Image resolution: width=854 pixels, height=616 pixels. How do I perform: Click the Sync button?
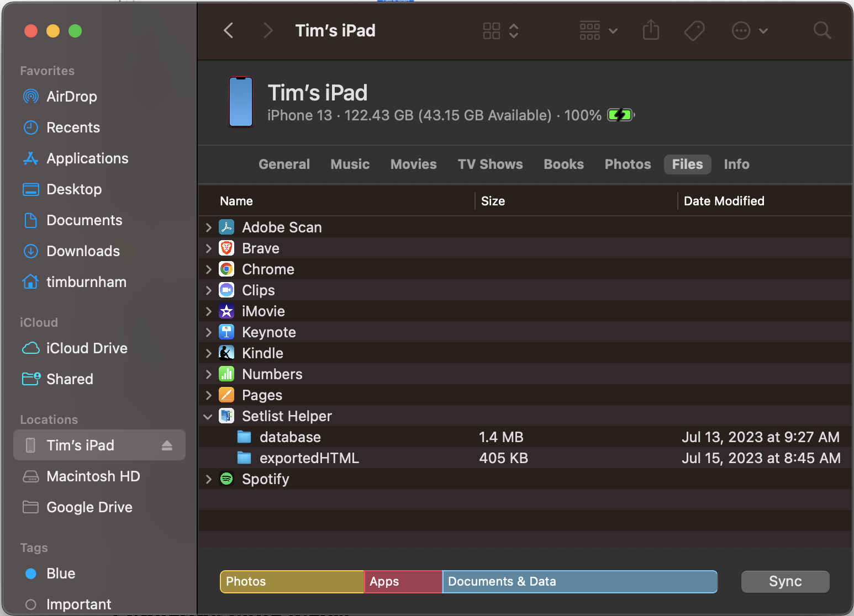coord(785,581)
